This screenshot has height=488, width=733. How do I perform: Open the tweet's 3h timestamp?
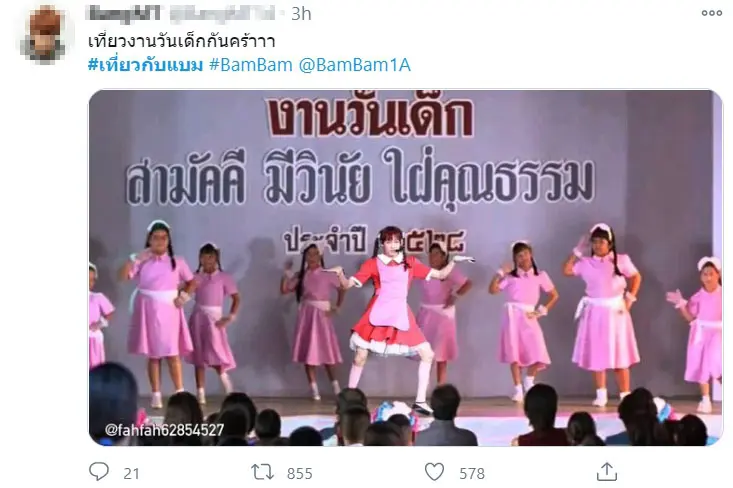(x=301, y=14)
